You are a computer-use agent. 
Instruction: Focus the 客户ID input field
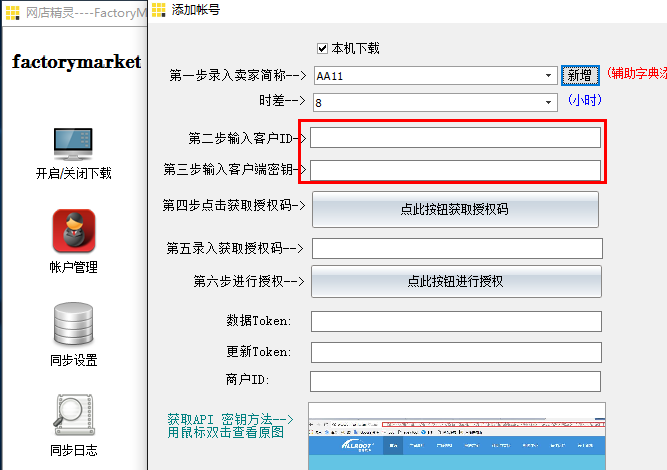click(x=455, y=138)
